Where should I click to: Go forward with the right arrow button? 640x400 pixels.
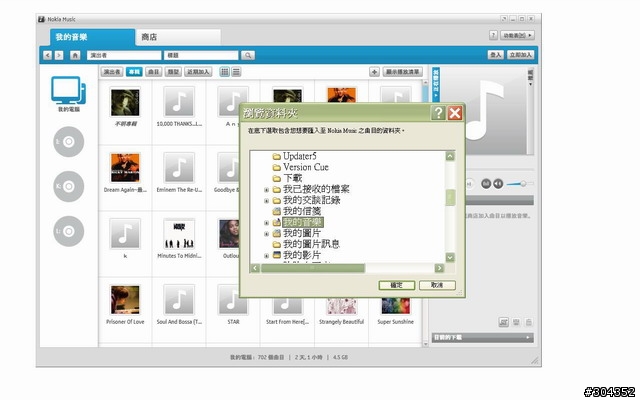(59, 55)
